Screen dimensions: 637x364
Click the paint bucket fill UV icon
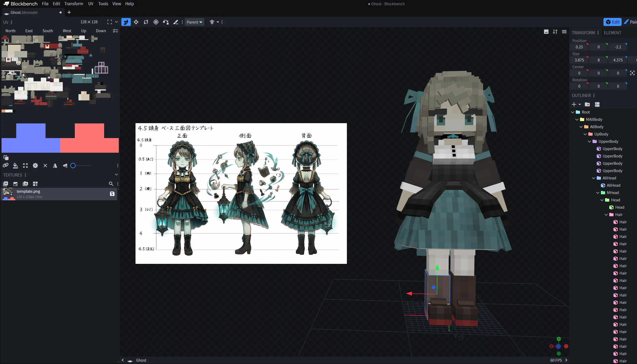15,166
